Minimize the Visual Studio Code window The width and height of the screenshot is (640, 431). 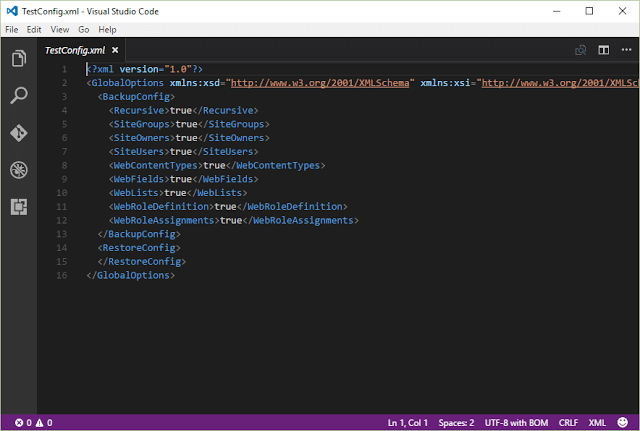tap(556, 11)
